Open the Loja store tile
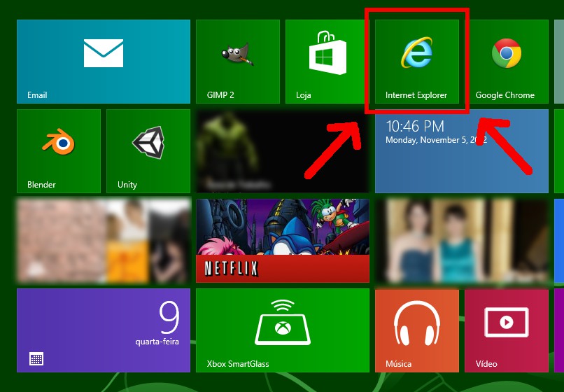Image resolution: width=564 pixels, height=392 pixels. tap(327, 62)
